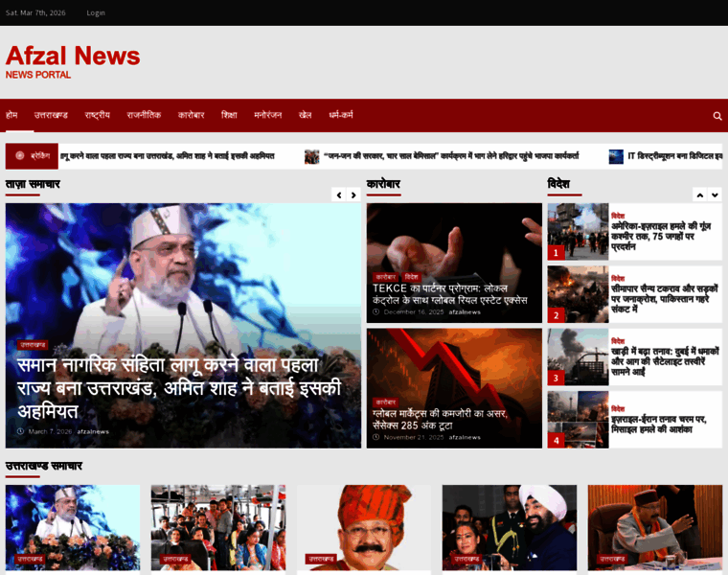728x575 pixels.
Task: Click the Login link in top bar
Action: click(x=96, y=13)
